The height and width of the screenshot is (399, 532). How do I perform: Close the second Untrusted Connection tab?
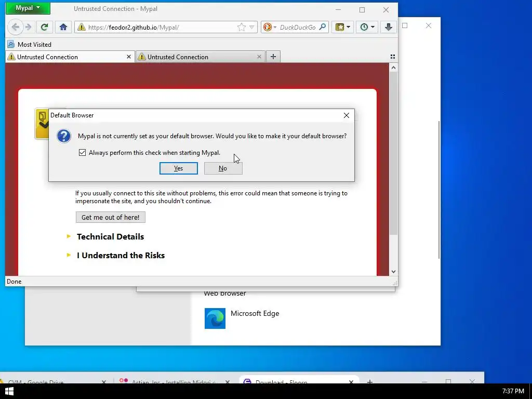coord(259,57)
